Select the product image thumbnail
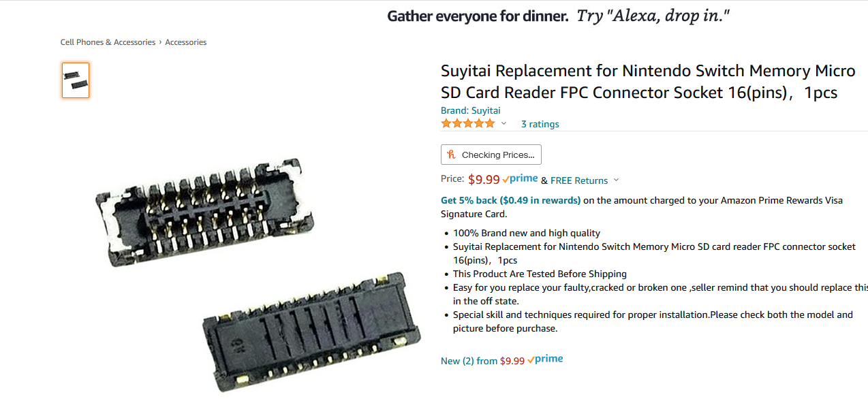The width and height of the screenshot is (868, 416). 76,80
